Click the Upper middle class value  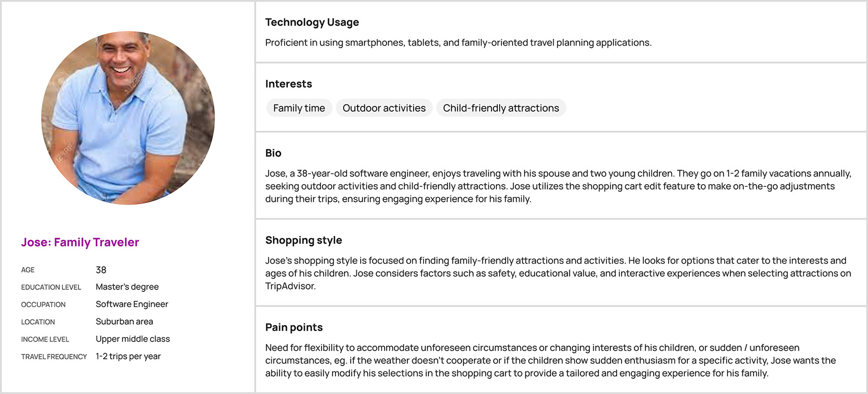pos(133,339)
